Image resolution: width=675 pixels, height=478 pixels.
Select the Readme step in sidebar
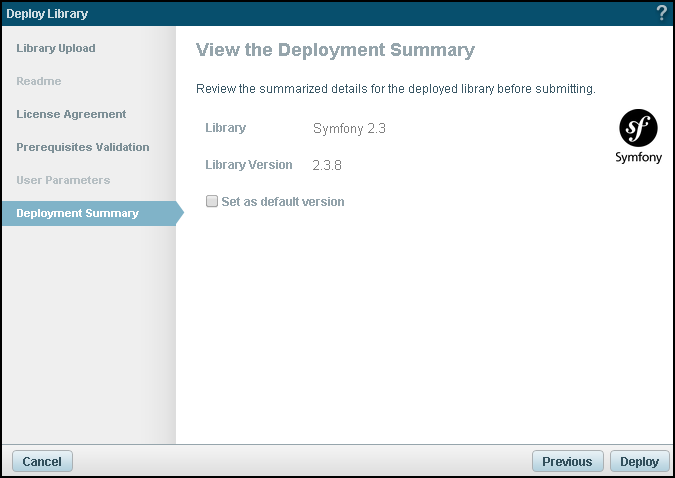39,81
